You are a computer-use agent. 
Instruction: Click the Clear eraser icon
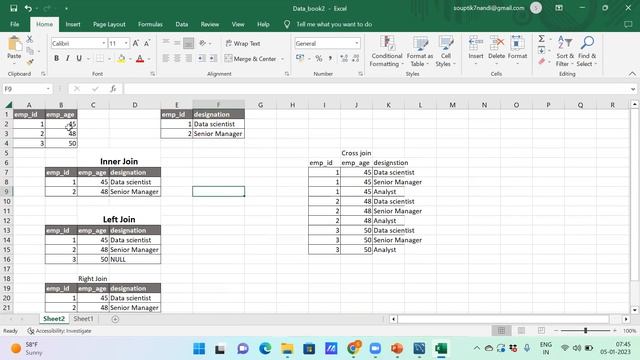[542, 62]
